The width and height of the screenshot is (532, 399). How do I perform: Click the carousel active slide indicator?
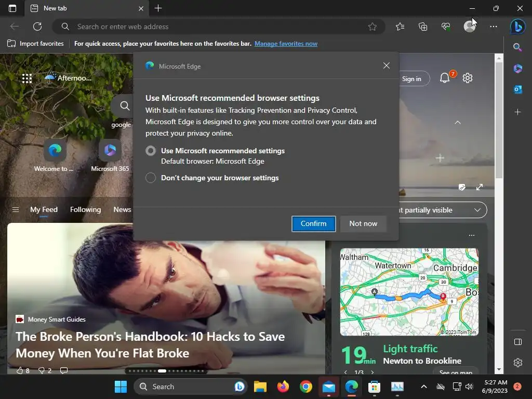[x=162, y=371]
